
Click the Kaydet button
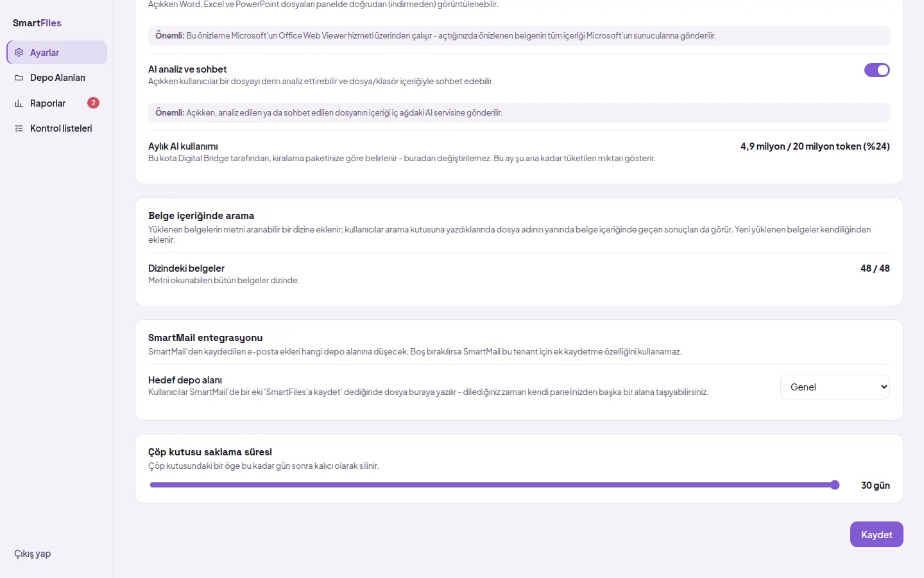pyautogui.click(x=877, y=534)
